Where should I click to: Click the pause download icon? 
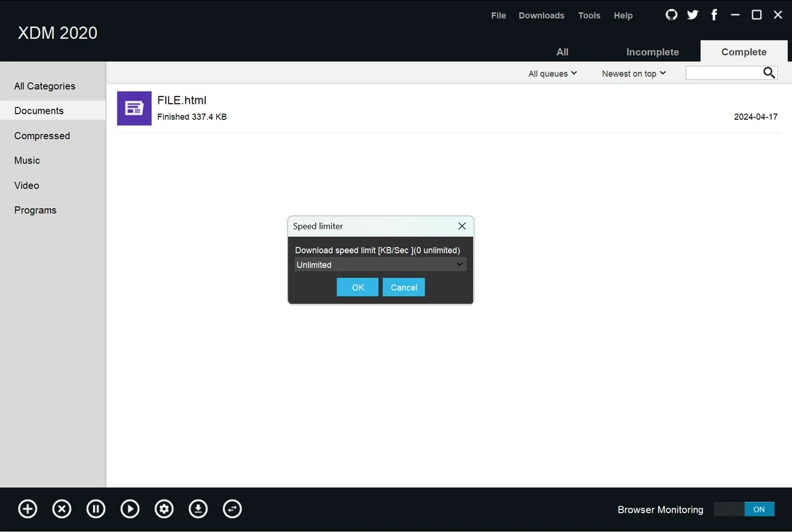click(x=96, y=509)
